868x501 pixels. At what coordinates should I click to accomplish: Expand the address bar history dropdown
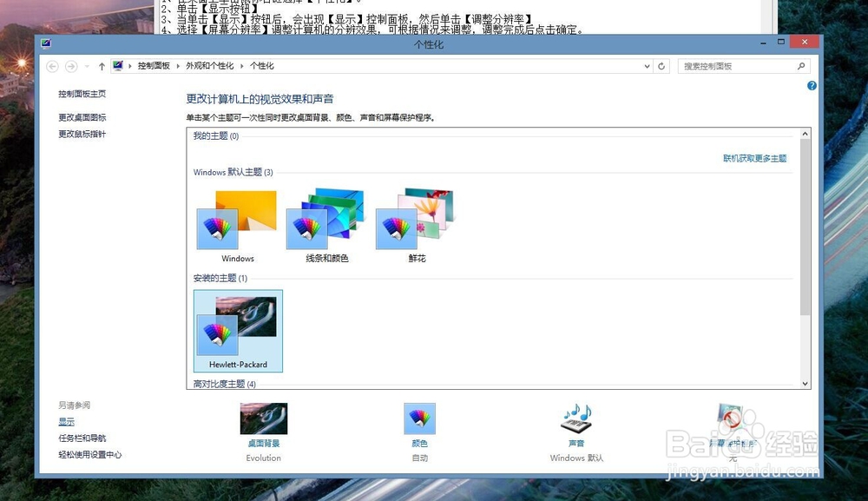tap(647, 67)
